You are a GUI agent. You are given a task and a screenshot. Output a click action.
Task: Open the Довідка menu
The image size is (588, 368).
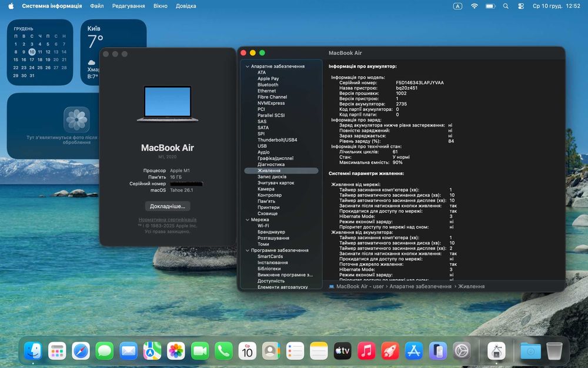pos(186,6)
